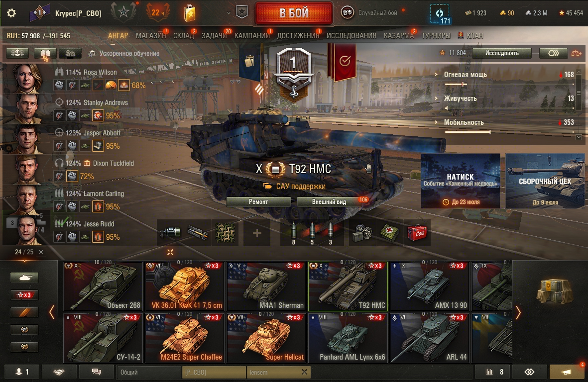Click the Ремонт button

[x=258, y=202]
